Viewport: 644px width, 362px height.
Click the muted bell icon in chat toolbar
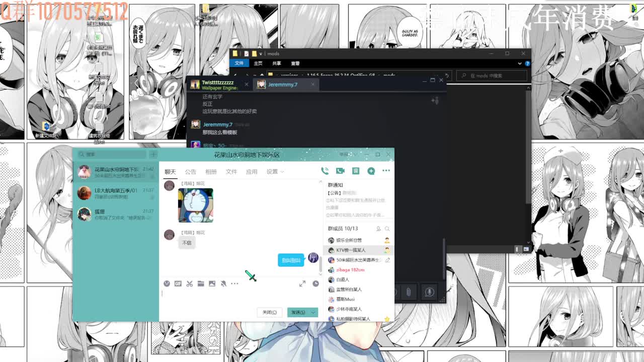223,284
